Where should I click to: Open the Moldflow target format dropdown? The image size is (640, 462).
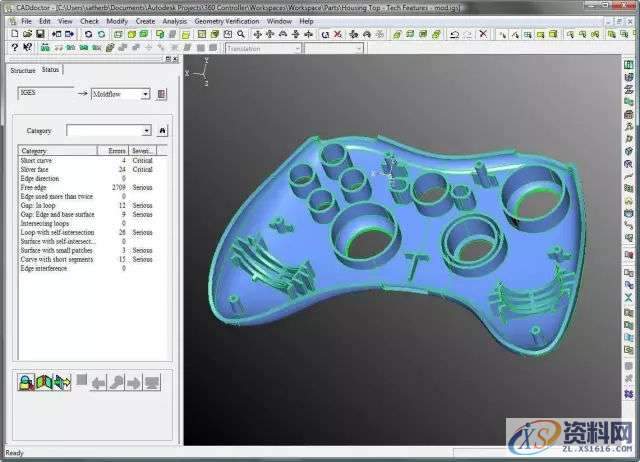tap(145, 94)
